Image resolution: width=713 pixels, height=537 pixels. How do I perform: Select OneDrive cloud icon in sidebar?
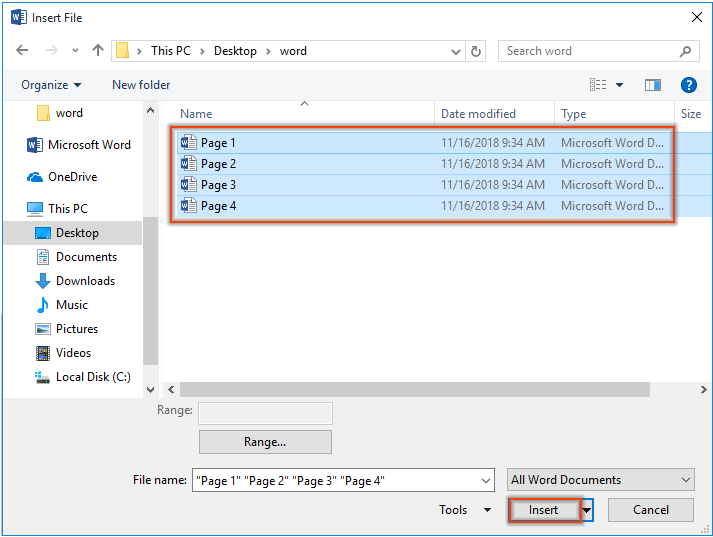pos(35,177)
